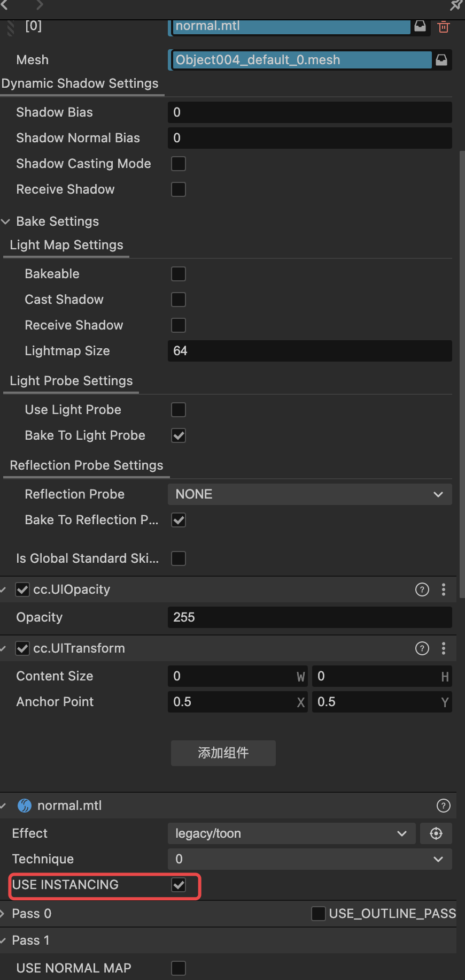
Task: Enable the Bakeable checkbox
Action: (x=179, y=274)
